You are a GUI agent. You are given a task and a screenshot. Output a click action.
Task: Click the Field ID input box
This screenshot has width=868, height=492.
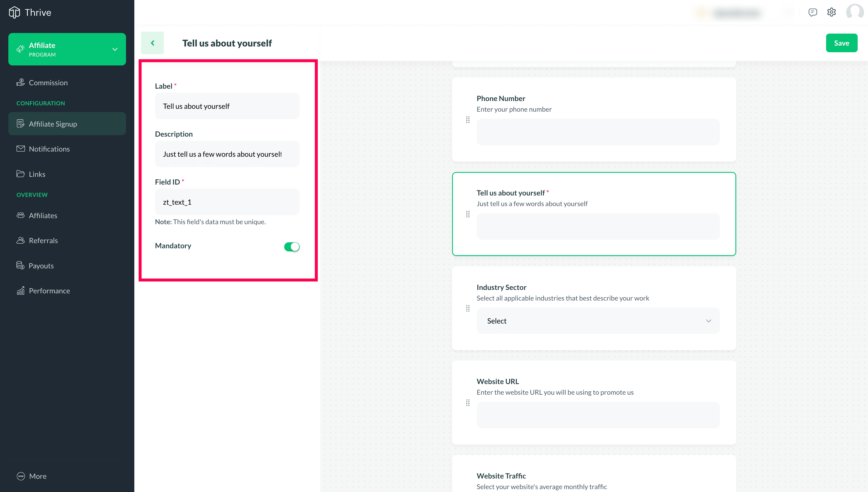pos(227,202)
